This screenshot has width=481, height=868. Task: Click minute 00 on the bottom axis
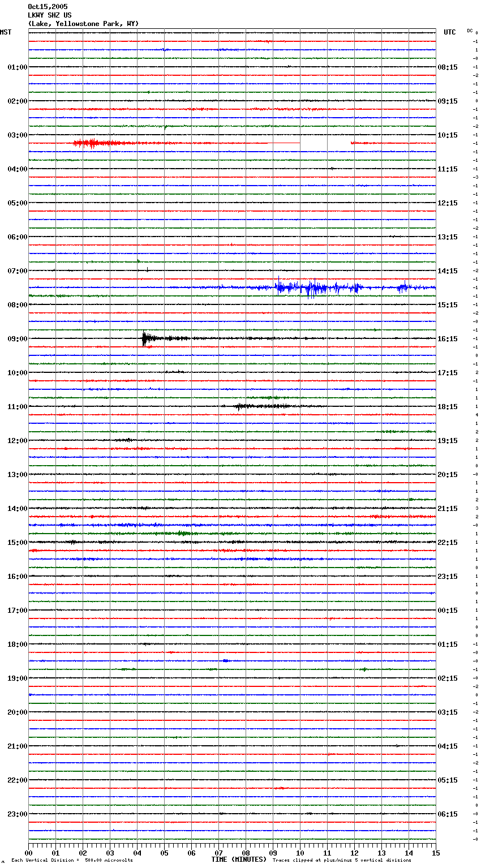tap(29, 853)
